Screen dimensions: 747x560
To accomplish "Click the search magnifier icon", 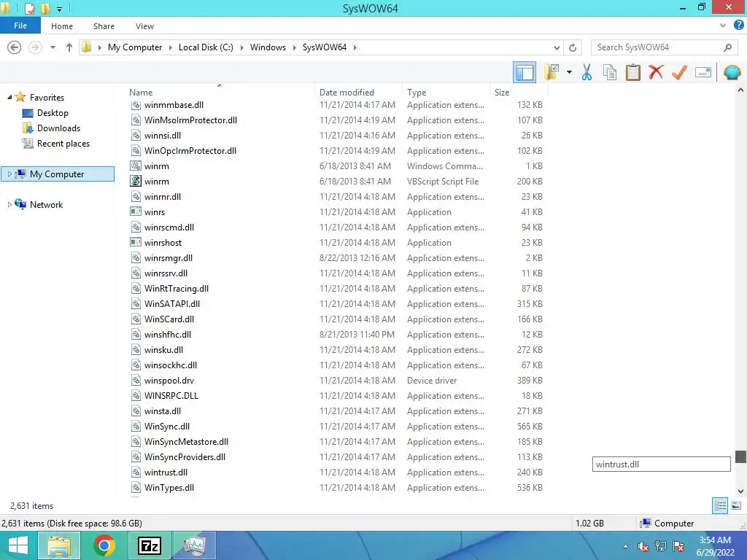I will tap(727, 47).
